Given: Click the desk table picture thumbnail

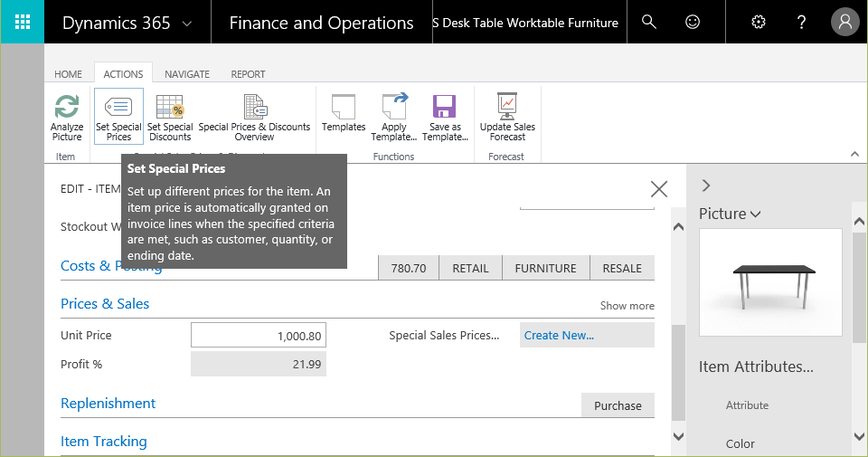Looking at the screenshot, I should pyautogui.click(x=770, y=282).
